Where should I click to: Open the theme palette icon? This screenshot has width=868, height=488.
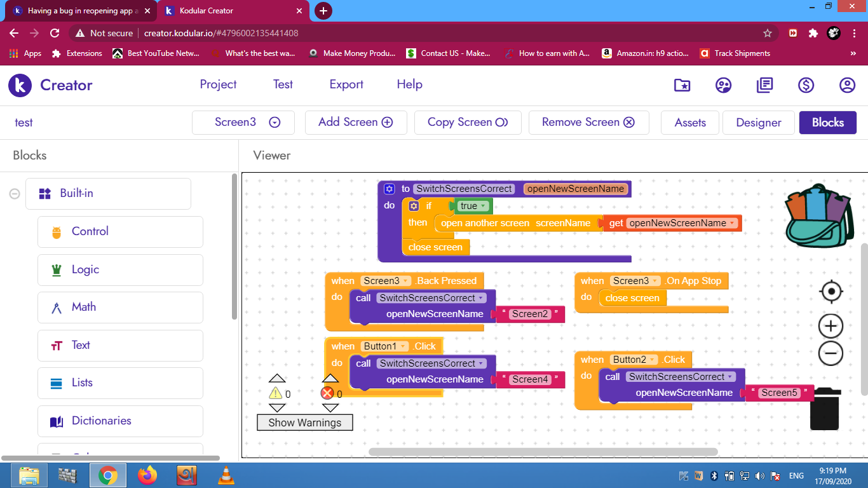tap(723, 85)
